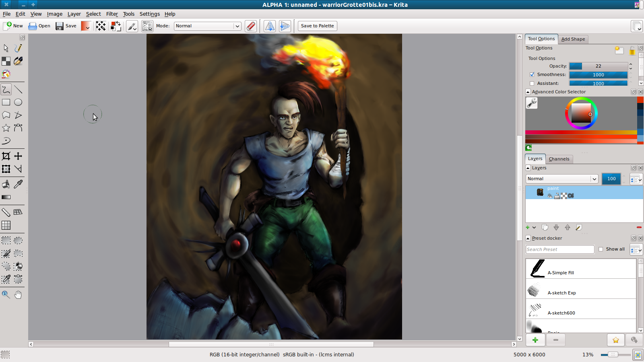The height and width of the screenshot is (362, 644).
Task: Select the rectangle tool
Action: pos(6,102)
